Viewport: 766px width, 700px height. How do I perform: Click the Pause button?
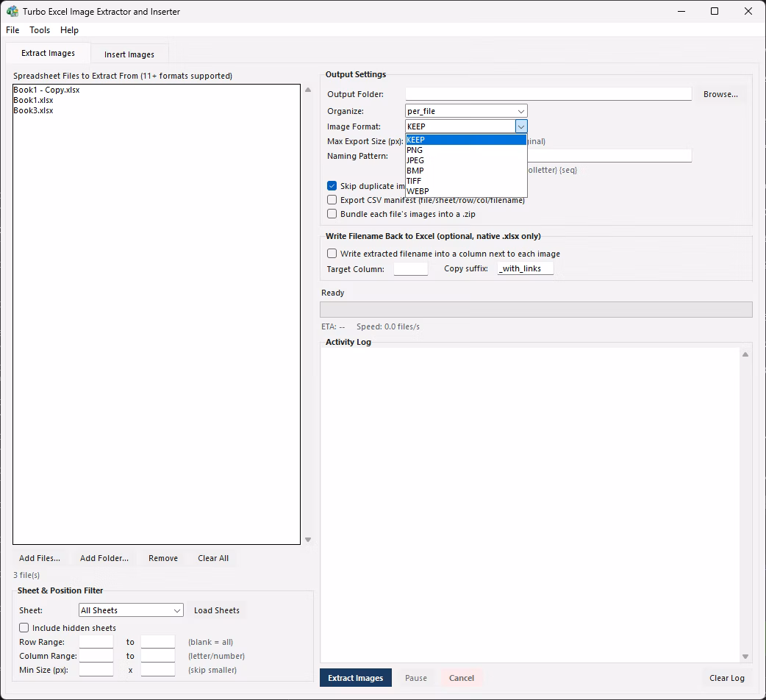[x=416, y=677]
